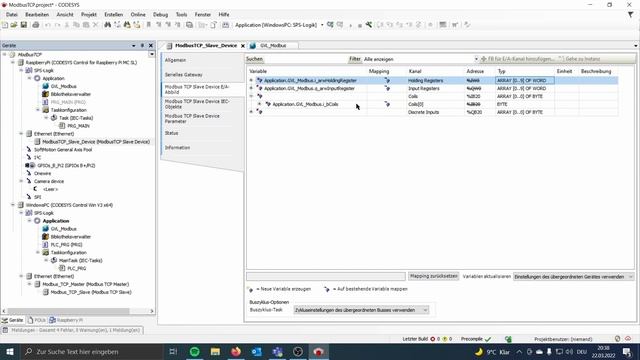Click the Paste clipboard icon
Screen dimensions: 640x360
86,25
